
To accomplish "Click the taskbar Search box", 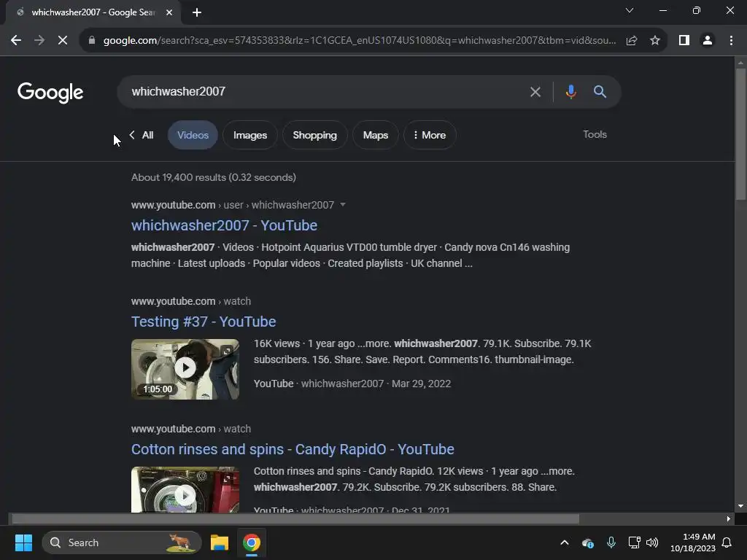I will tap(122, 542).
